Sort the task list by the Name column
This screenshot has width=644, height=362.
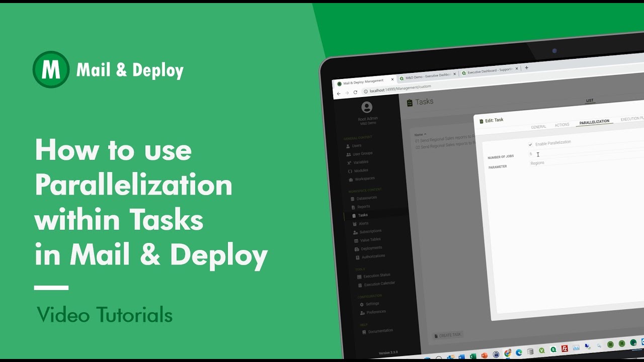[420, 134]
